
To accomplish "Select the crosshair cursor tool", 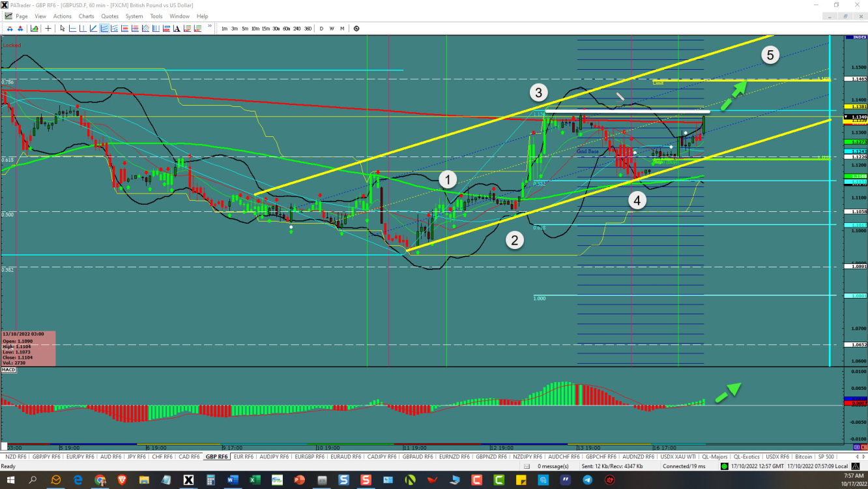I will click(48, 28).
